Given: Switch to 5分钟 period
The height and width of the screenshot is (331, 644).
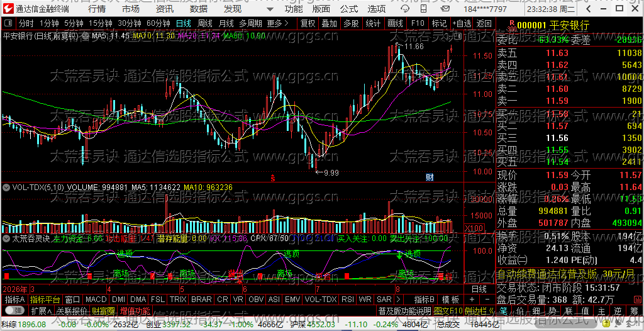Looking at the screenshot, I should point(74,23).
